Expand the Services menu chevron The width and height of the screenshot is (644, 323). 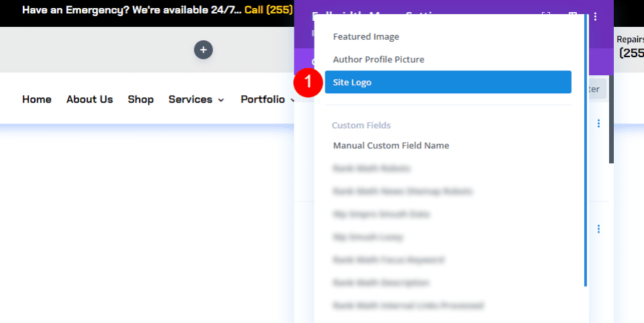pyautogui.click(x=221, y=100)
